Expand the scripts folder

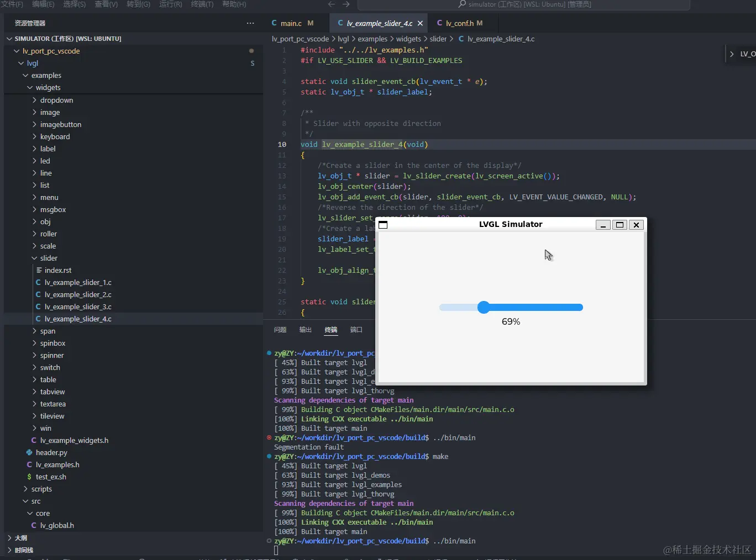(25, 489)
